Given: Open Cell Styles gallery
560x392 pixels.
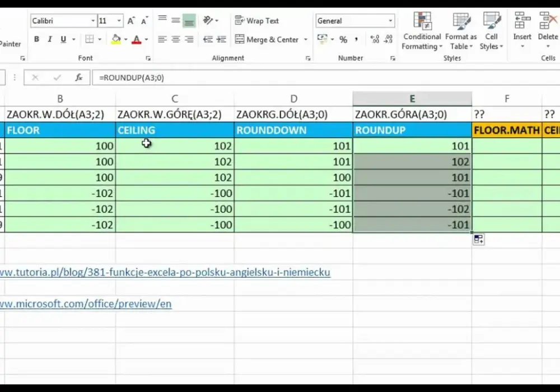Looking at the screenshot, I should point(492,31).
